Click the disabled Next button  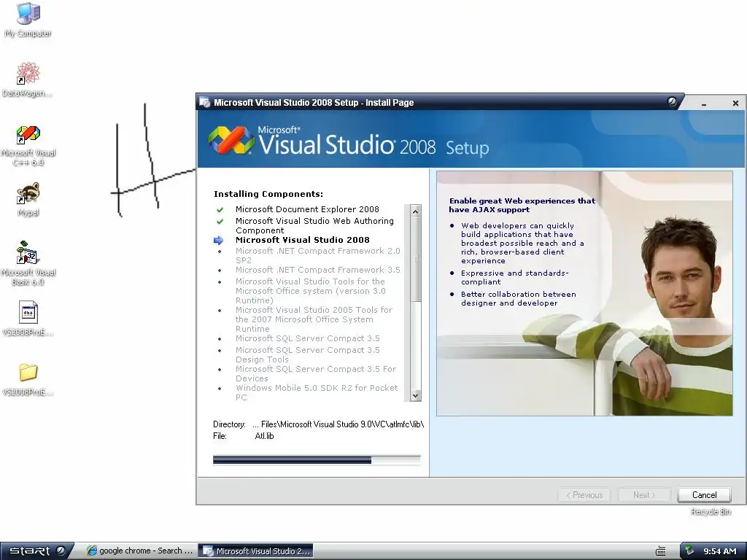coord(644,495)
